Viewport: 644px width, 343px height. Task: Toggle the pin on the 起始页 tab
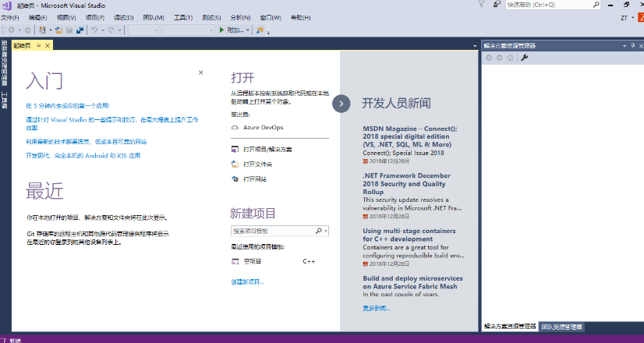tap(39, 45)
